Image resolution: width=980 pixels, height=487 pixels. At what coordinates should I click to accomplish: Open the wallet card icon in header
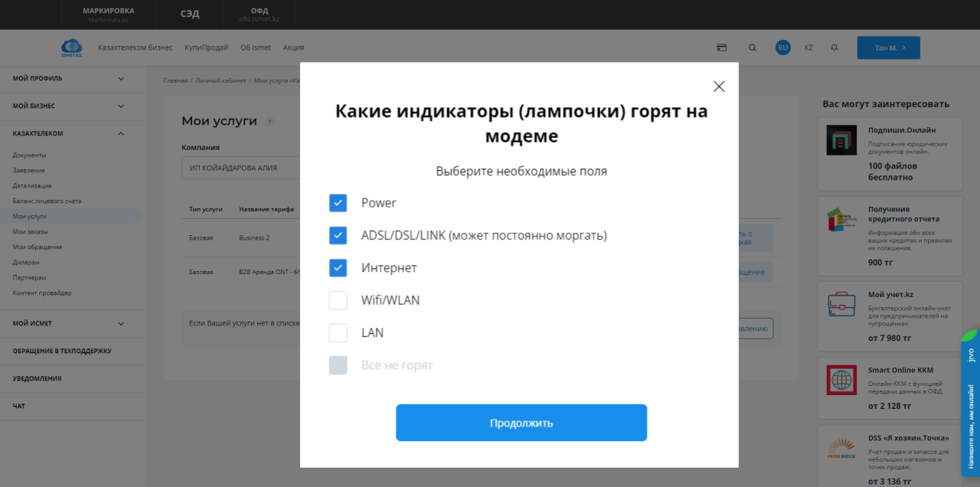pyautogui.click(x=721, y=47)
